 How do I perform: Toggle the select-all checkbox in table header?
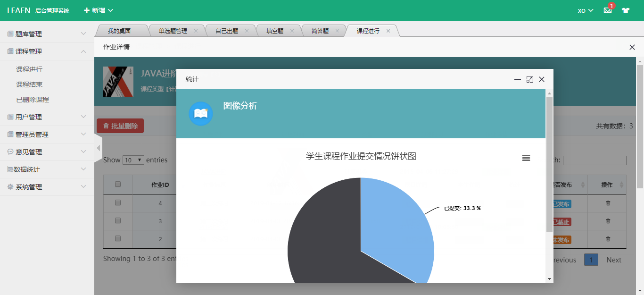pos(118,184)
